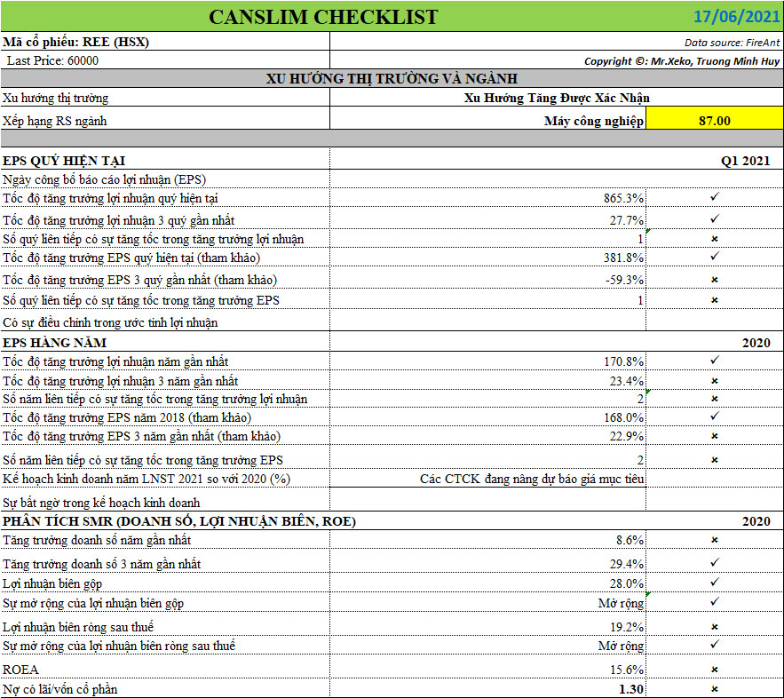Click the checkmark beside 28.0% gross margin
Image resolution: width=784 pixels, height=698 pixels.
coord(715,583)
